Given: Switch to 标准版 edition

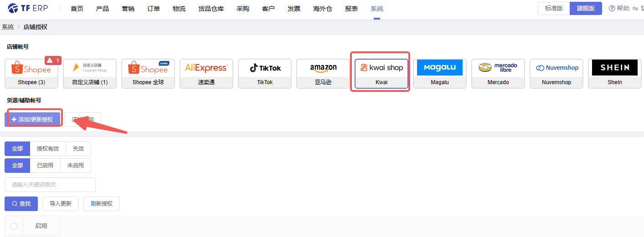Looking at the screenshot, I should pos(554,8).
